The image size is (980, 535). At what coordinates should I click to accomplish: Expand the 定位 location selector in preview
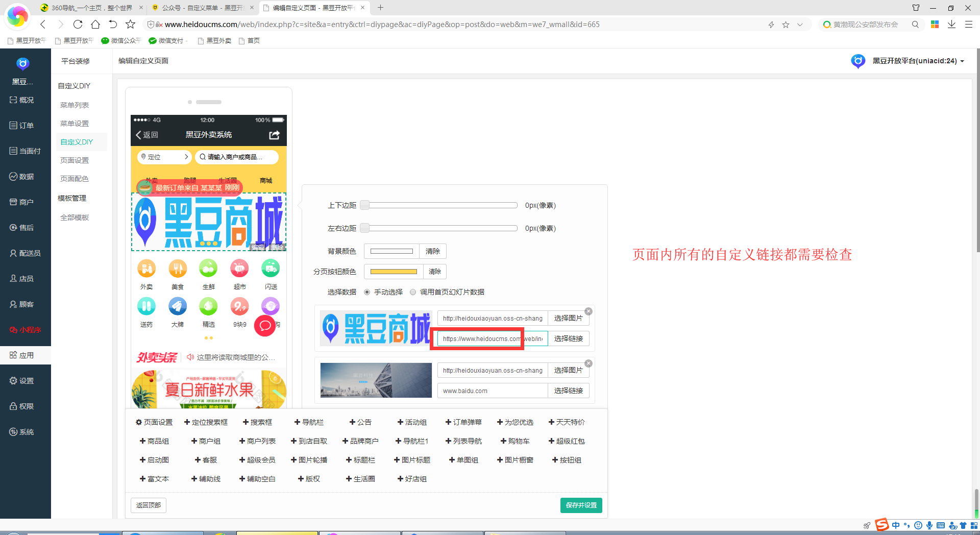[x=164, y=157]
